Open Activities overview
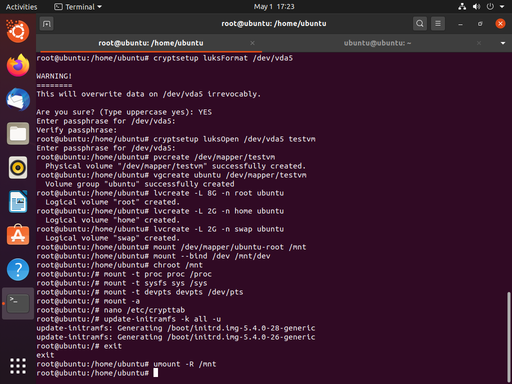The width and height of the screenshot is (512, 384). (x=21, y=7)
